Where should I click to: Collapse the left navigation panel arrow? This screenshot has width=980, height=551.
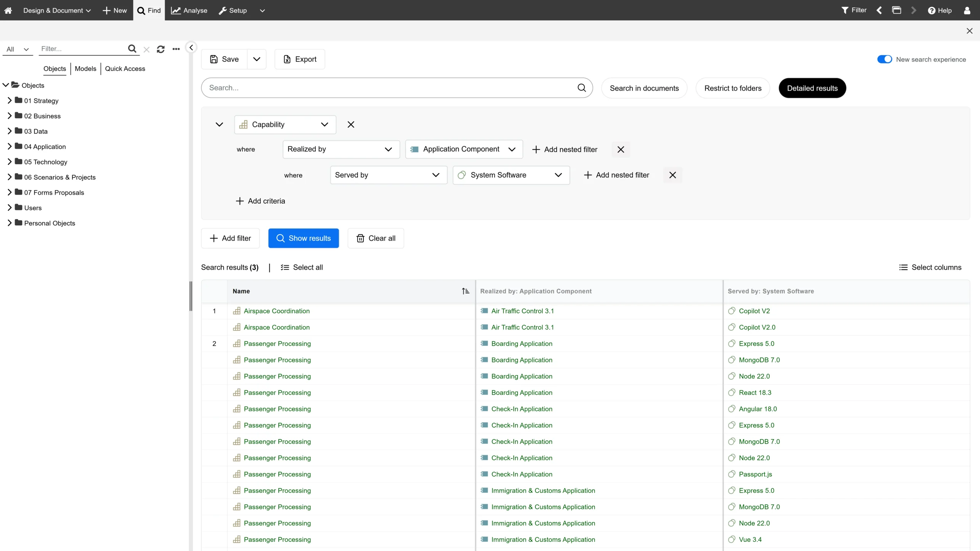(191, 47)
